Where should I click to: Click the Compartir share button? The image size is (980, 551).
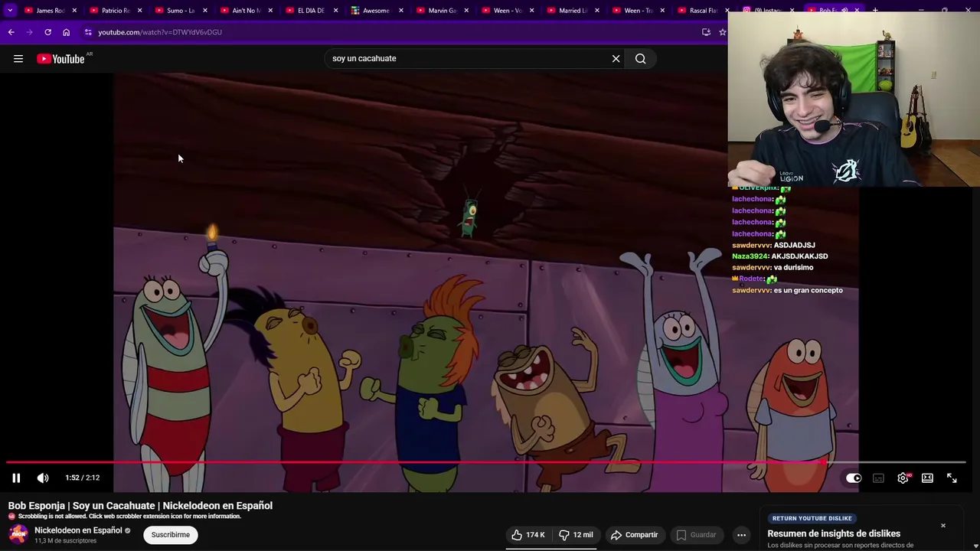(x=634, y=535)
